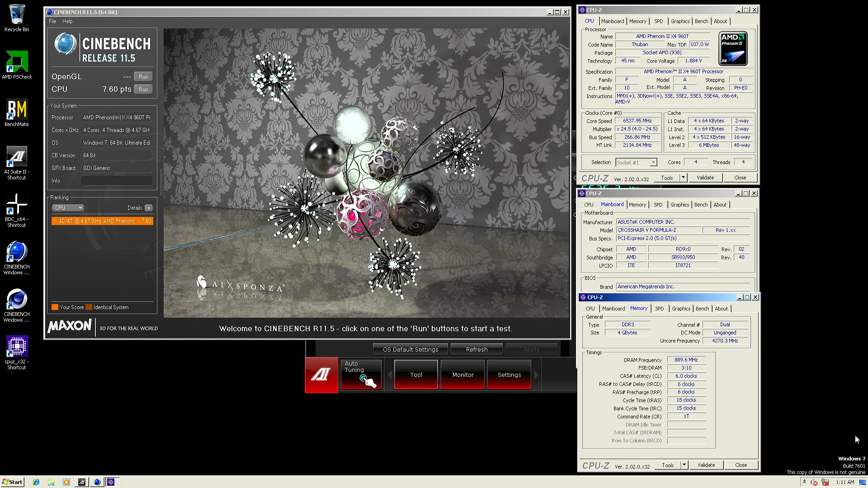The width and height of the screenshot is (868, 488).
Task: Open About tab in bottom CPU-Z window
Action: pos(721,309)
